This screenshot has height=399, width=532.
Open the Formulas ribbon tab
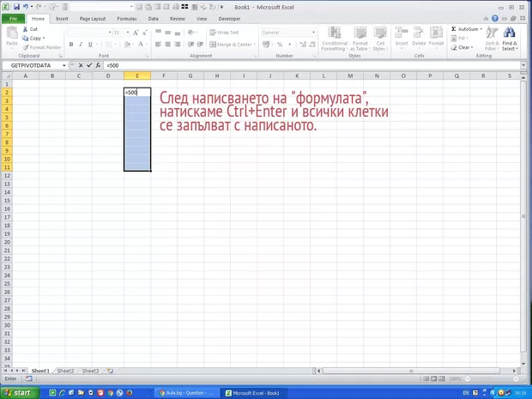pyautogui.click(x=126, y=18)
